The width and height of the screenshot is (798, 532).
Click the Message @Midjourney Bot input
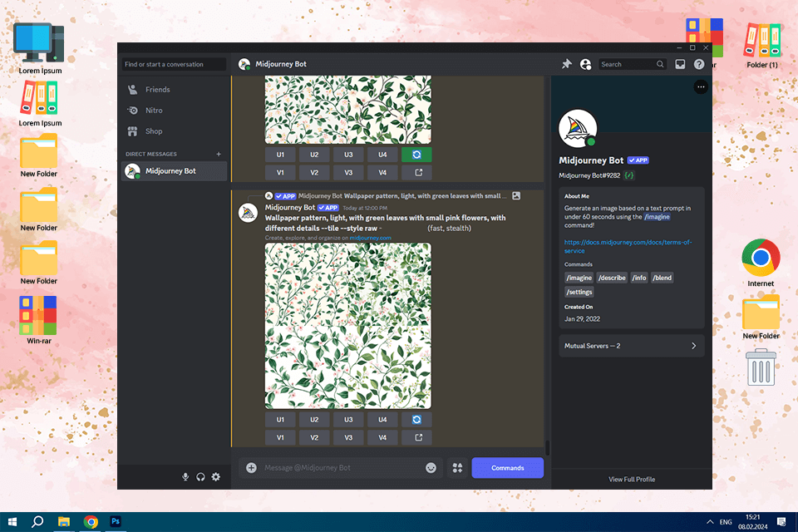pos(341,468)
